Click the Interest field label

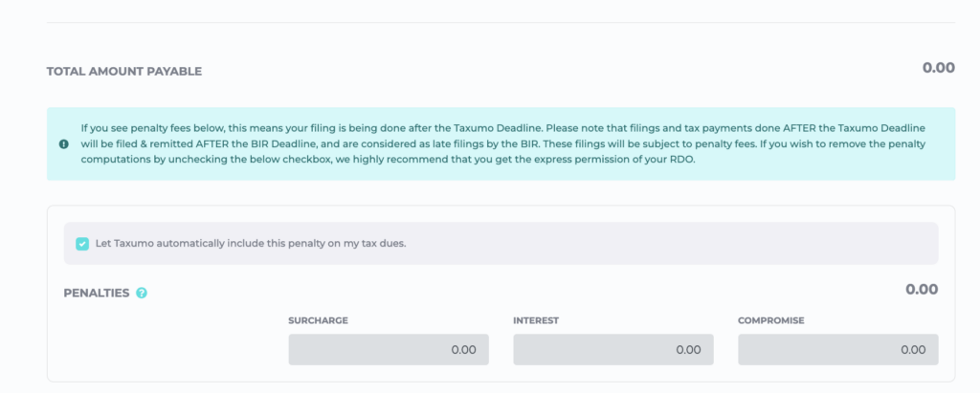click(x=536, y=320)
